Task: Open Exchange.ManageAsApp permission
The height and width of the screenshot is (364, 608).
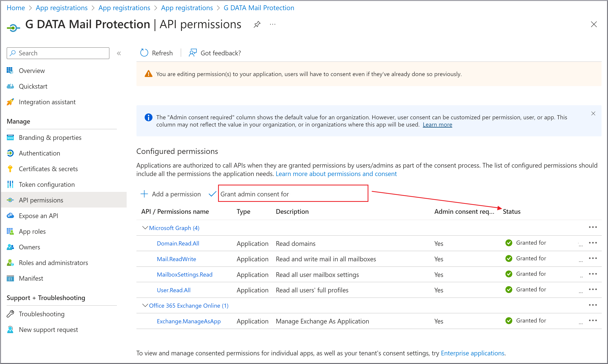Action: (x=189, y=322)
